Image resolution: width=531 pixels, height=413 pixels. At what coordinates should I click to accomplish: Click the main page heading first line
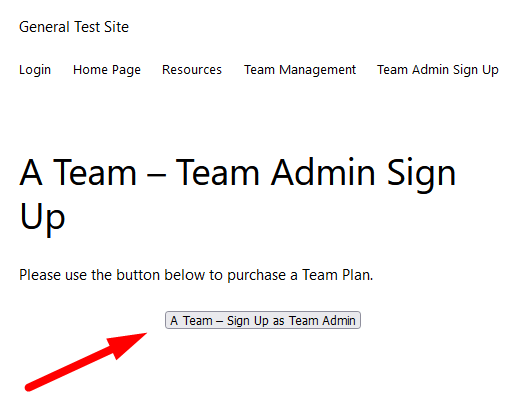237,173
